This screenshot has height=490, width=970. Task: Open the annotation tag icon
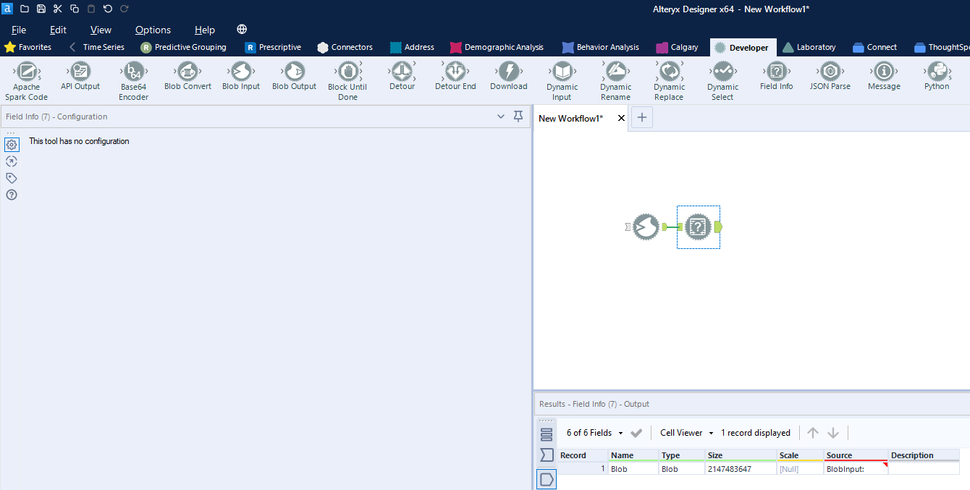coord(11,178)
